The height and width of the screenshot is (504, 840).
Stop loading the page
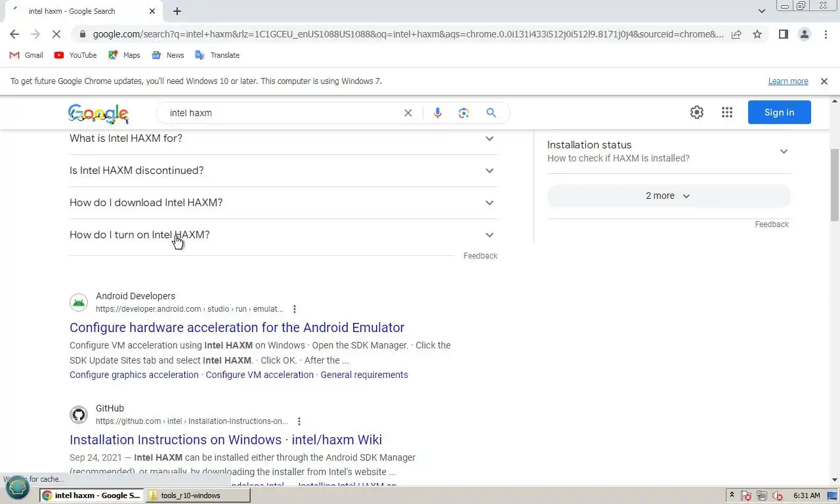point(56,34)
